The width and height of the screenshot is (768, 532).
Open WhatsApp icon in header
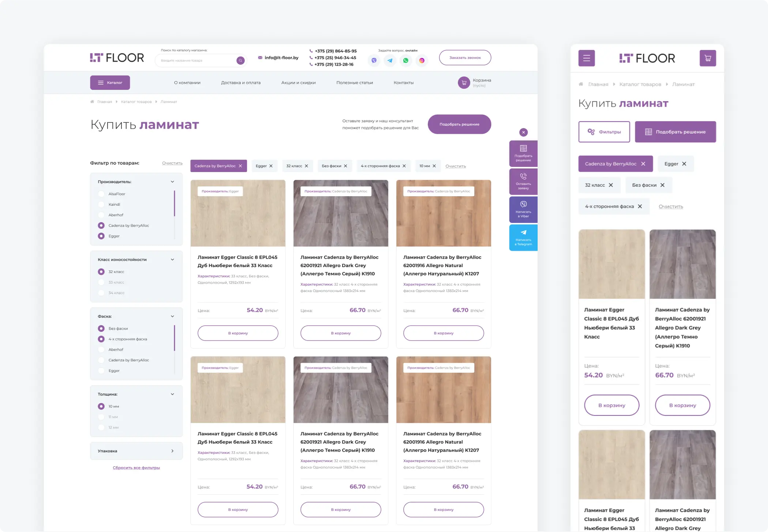406,61
